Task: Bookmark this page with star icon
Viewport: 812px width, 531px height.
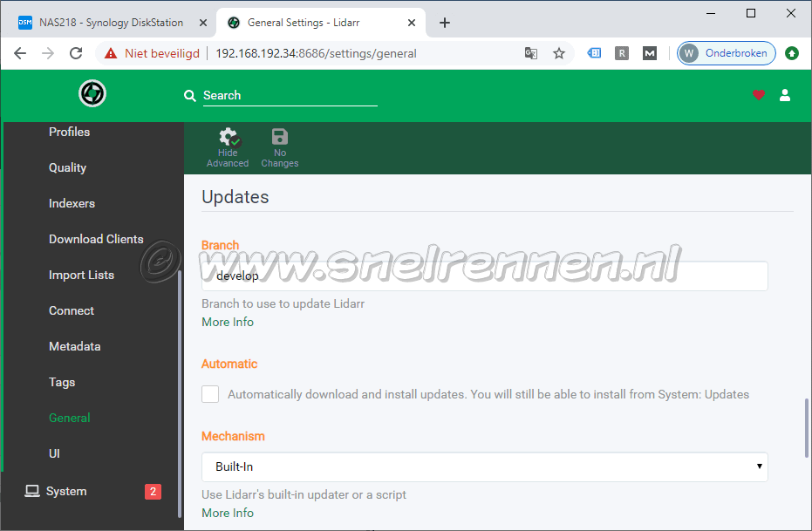Action: click(559, 53)
